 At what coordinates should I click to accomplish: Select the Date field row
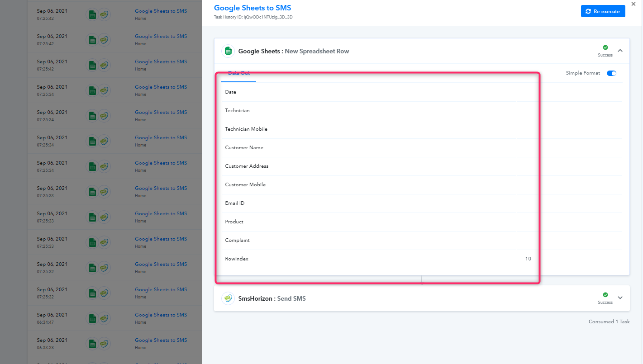422,92
